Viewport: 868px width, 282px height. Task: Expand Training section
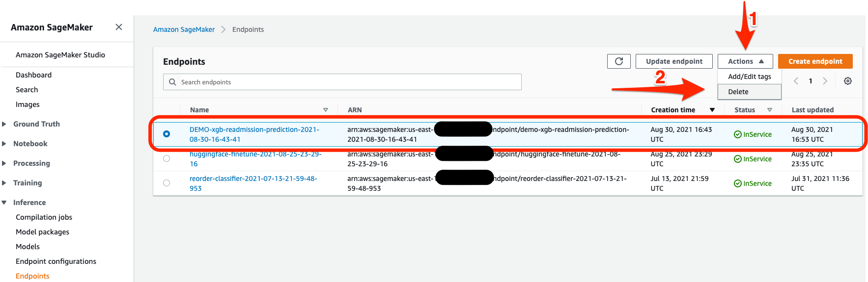[4, 183]
